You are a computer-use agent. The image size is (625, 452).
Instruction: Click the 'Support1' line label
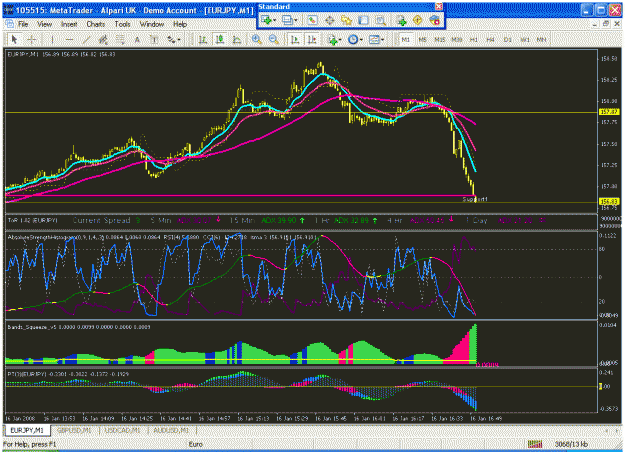pyautogui.click(x=475, y=199)
